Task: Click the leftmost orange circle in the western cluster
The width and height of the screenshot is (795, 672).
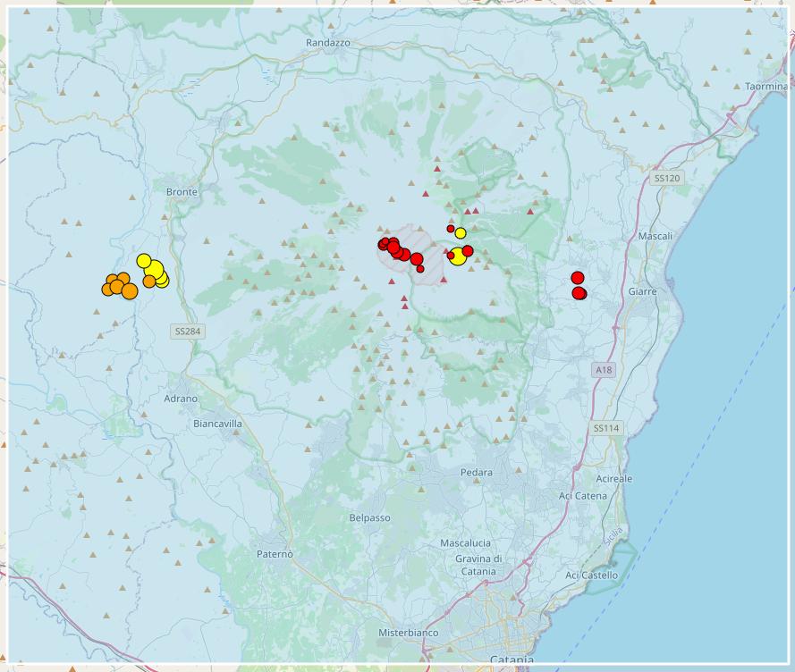Action: (107, 289)
